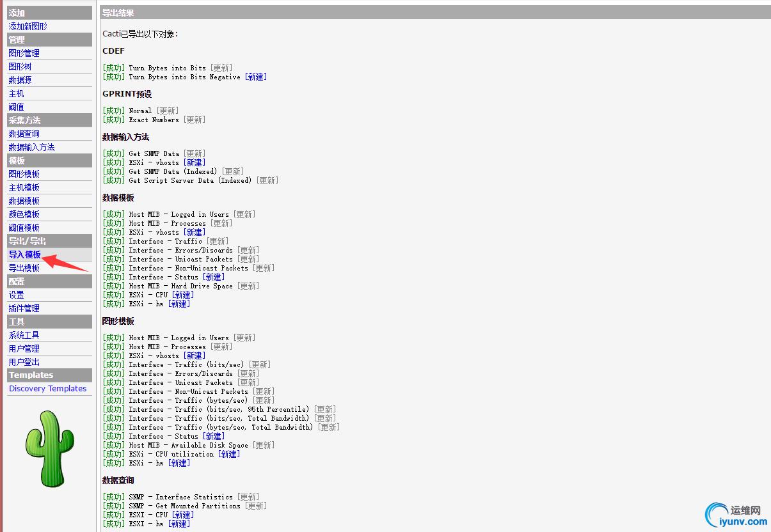771x532 pixels.
Task: Click 'Host MIB - Available Disk Space' entry
Action: pyautogui.click(x=188, y=445)
